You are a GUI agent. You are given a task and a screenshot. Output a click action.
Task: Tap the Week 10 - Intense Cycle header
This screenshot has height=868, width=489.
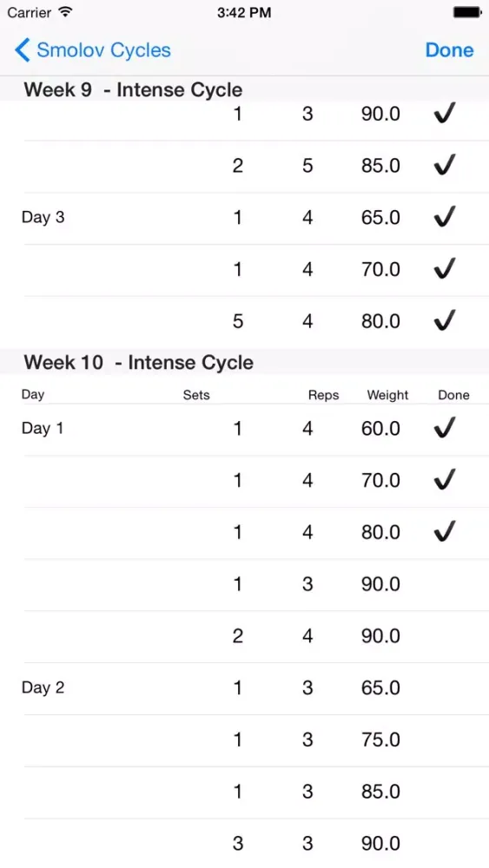138,363
